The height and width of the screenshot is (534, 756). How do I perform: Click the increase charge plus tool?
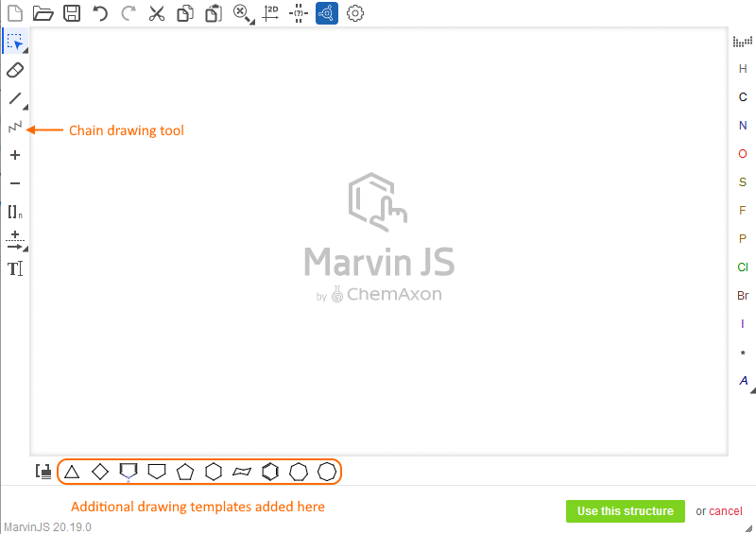tap(15, 155)
